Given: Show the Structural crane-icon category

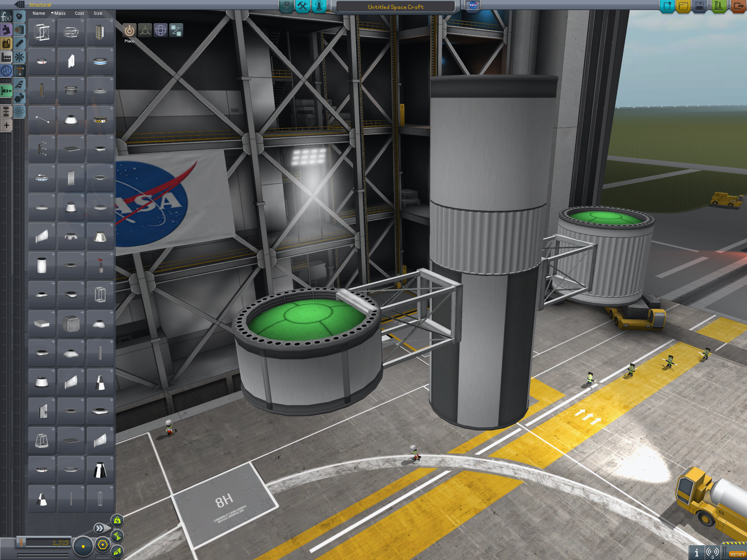Looking at the screenshot, I should (19, 71).
